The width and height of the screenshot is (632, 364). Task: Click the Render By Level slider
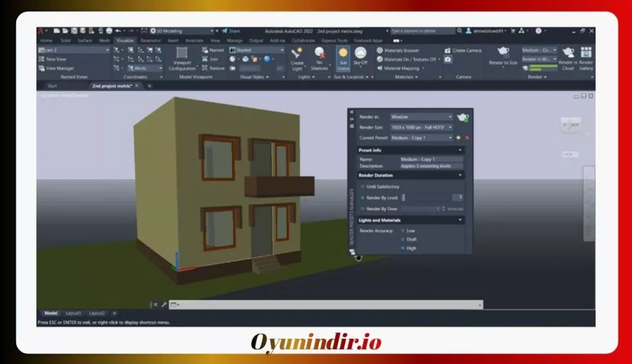point(426,197)
